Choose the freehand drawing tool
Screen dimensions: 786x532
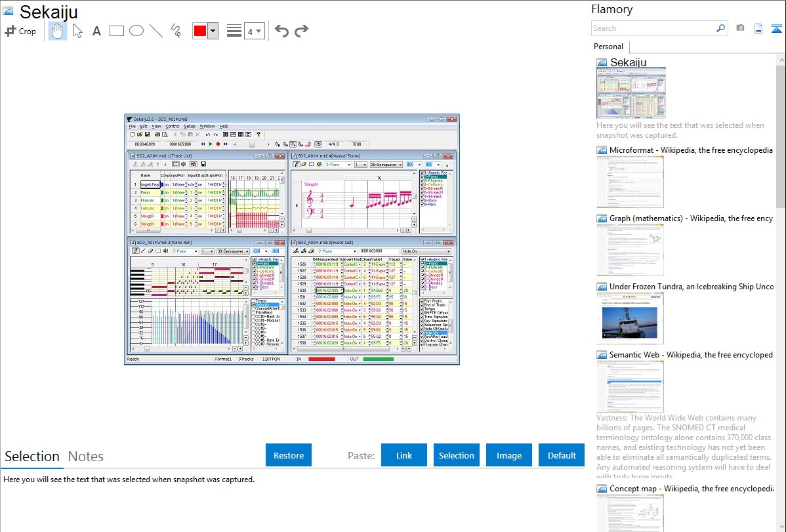[176, 31]
